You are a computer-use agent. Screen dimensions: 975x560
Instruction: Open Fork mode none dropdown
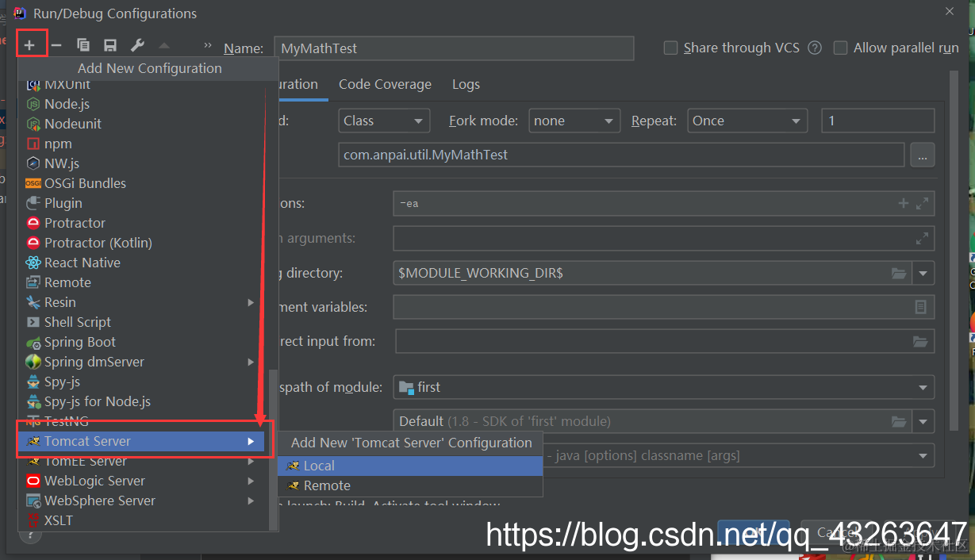pyautogui.click(x=574, y=121)
